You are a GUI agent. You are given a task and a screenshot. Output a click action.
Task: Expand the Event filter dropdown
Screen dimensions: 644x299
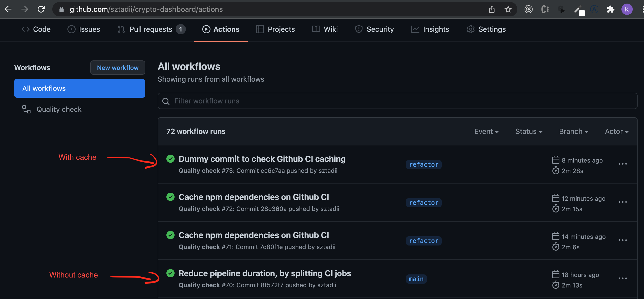click(487, 131)
